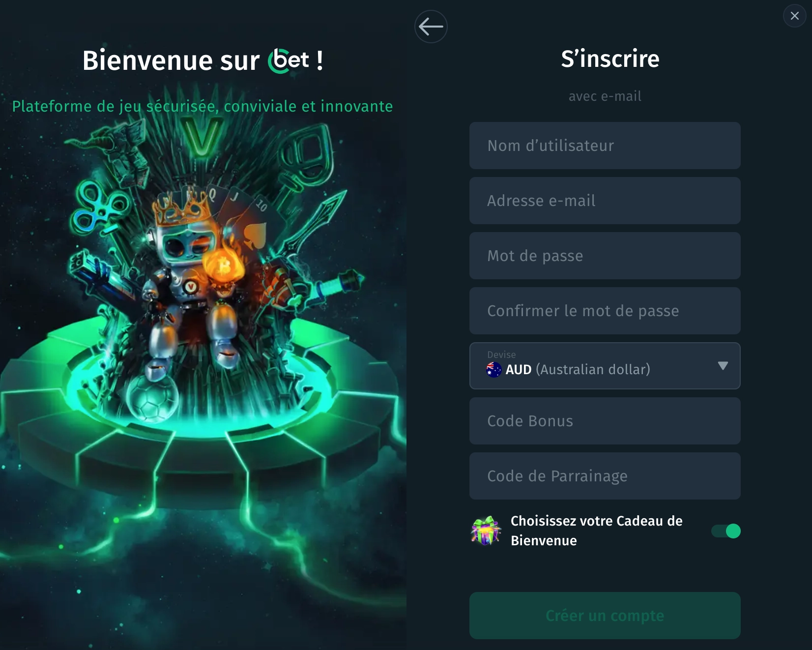The image size is (812, 650).
Task: Expand currency list with the triangle arrow
Action: 723,366
